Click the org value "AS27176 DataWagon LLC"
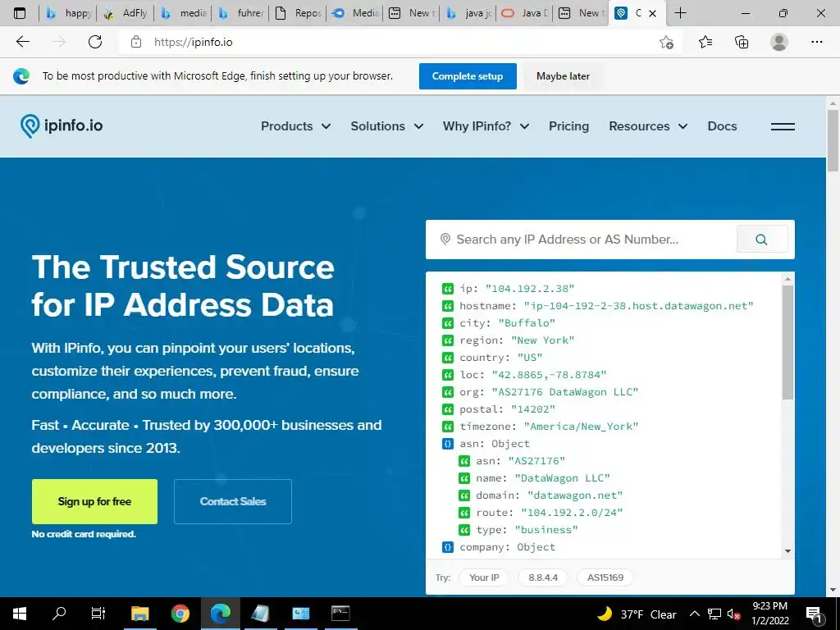This screenshot has height=630, width=840. click(565, 392)
